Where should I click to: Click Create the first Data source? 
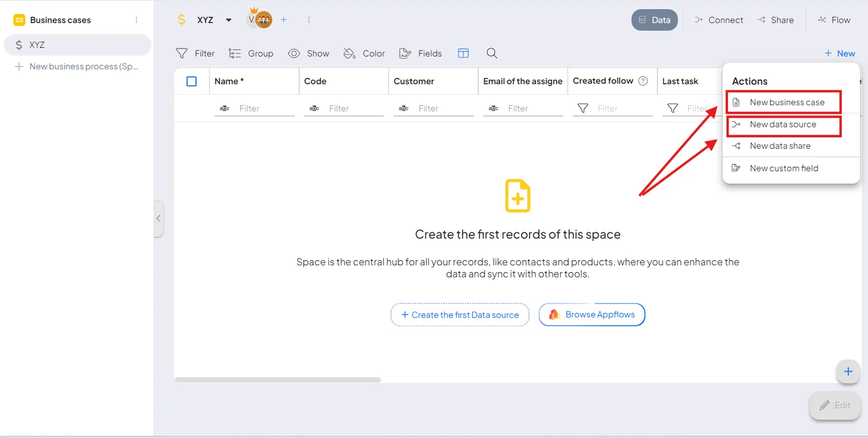[x=460, y=315]
